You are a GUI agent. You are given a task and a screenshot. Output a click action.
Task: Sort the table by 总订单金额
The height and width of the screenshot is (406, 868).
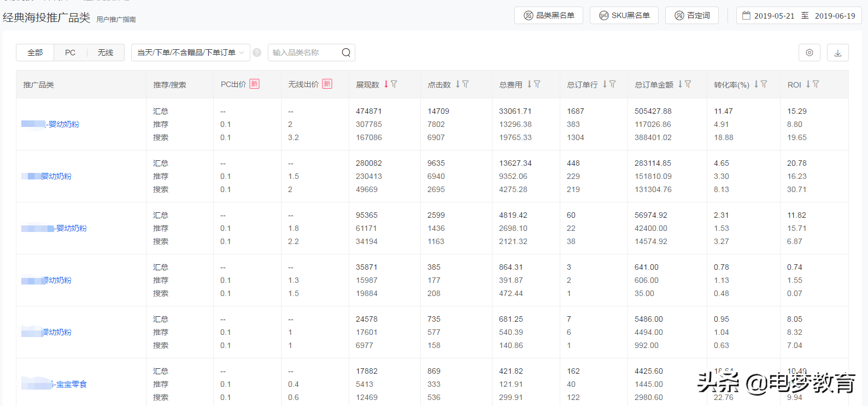coord(680,84)
